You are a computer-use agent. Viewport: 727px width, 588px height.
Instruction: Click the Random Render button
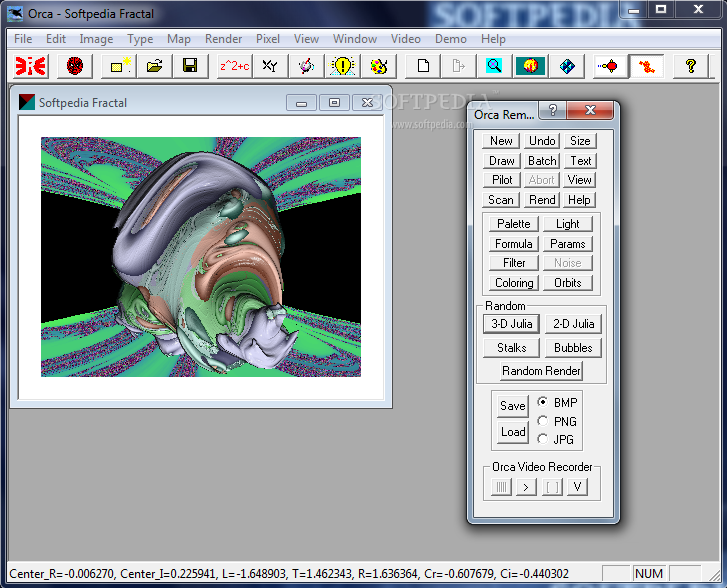pos(541,371)
